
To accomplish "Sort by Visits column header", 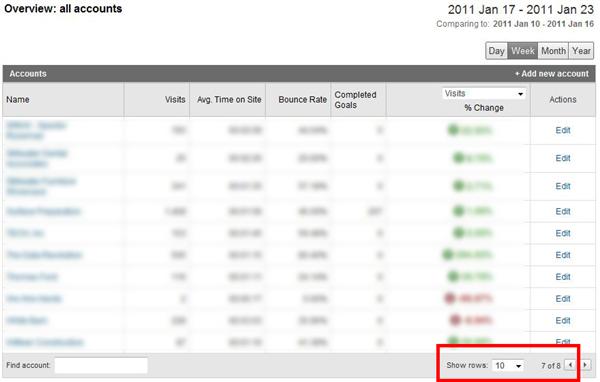I will [x=175, y=100].
